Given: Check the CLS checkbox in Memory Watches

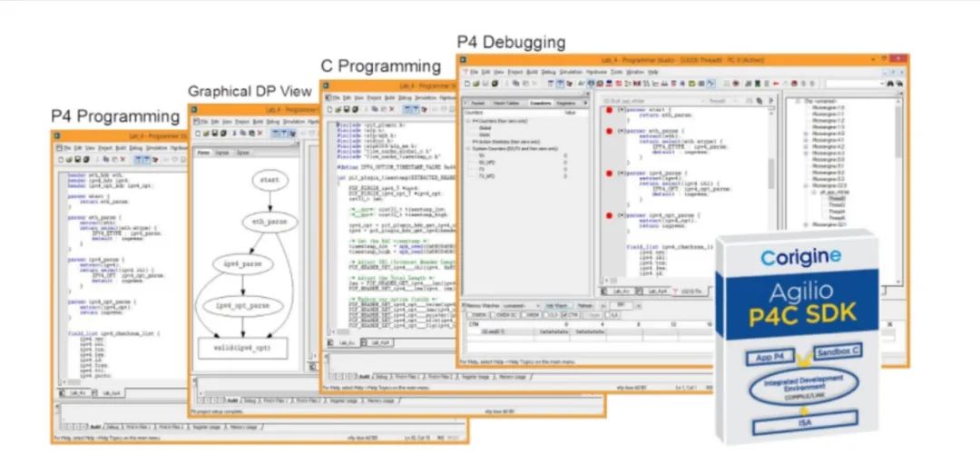Looking at the screenshot, I should tap(546, 315).
